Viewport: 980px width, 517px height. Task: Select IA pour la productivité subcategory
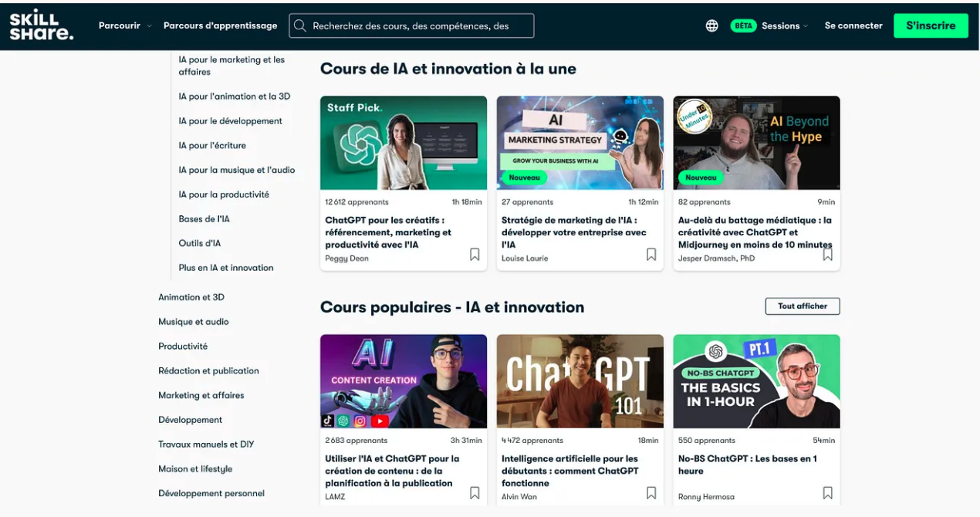[x=224, y=194]
